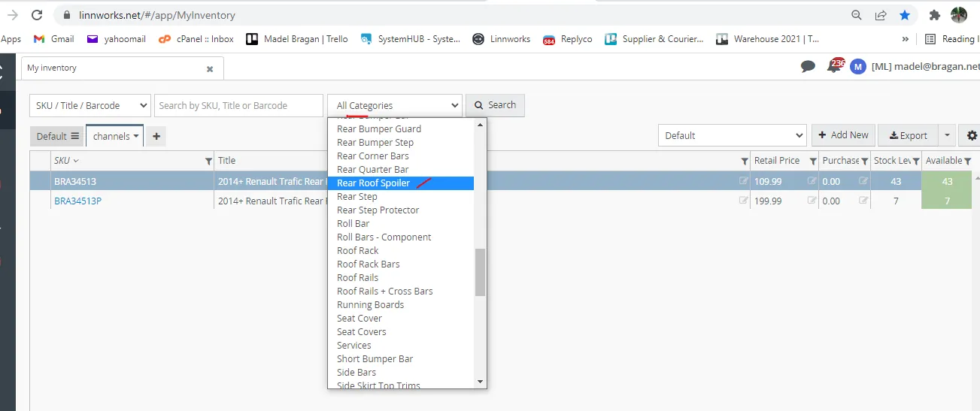Open the SystemHUB bookmark

pyautogui.click(x=411, y=39)
